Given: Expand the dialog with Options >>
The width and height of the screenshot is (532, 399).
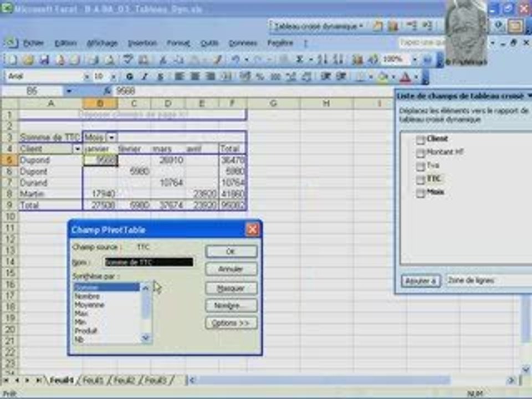Looking at the screenshot, I should coord(231,323).
